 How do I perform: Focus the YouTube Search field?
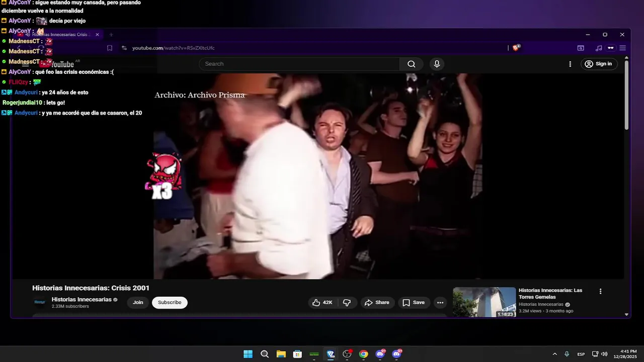pos(299,64)
